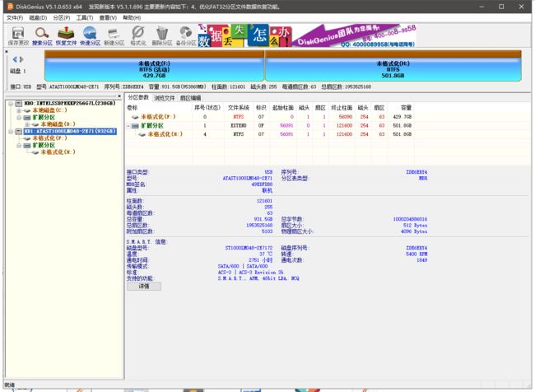Click the DiskGenius logo in title bar
Screen dimensions: 535x392
pyautogui.click(x=10, y=7)
